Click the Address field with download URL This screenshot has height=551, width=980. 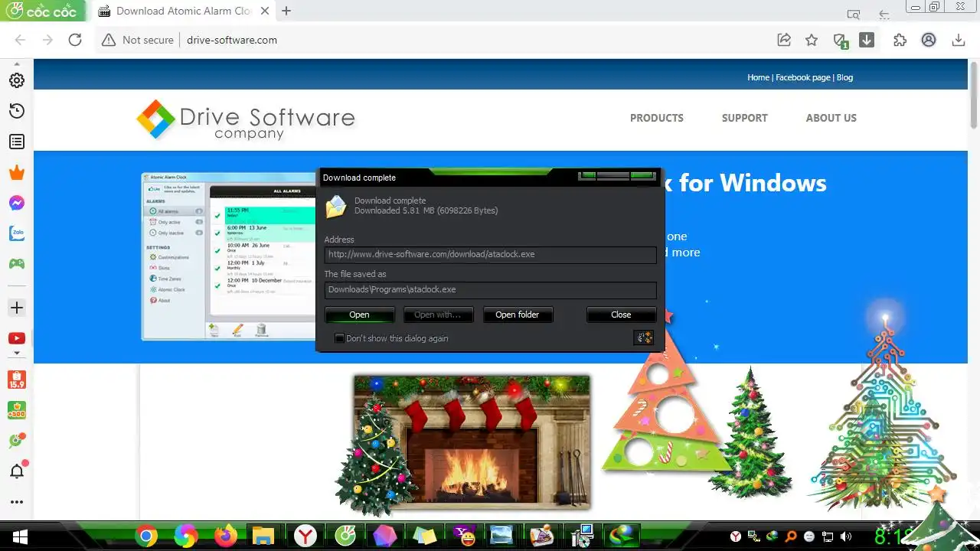[490, 254]
